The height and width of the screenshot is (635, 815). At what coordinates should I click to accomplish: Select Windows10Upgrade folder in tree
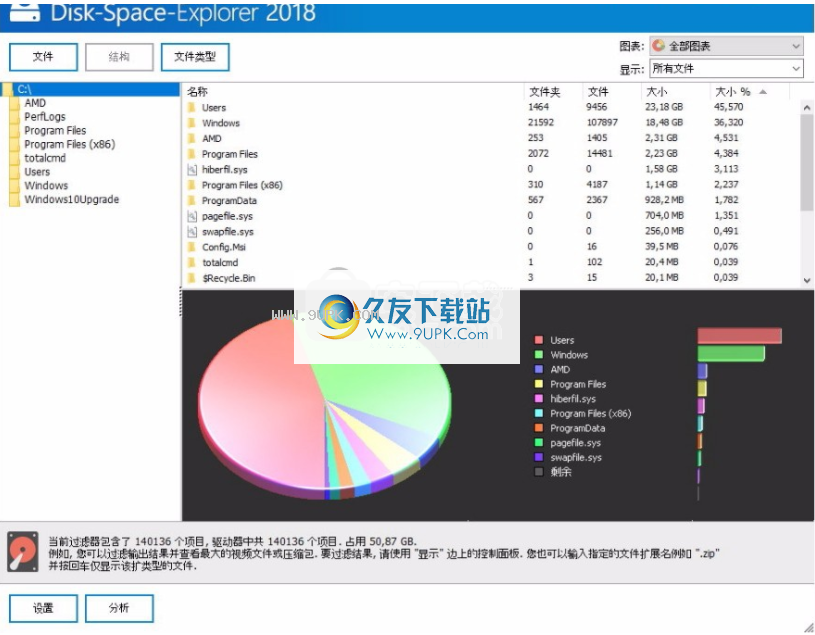coord(72,200)
